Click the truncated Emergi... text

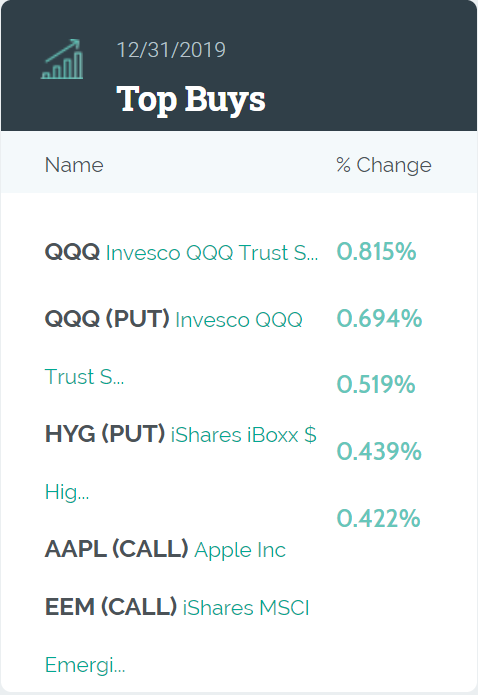tap(85, 665)
